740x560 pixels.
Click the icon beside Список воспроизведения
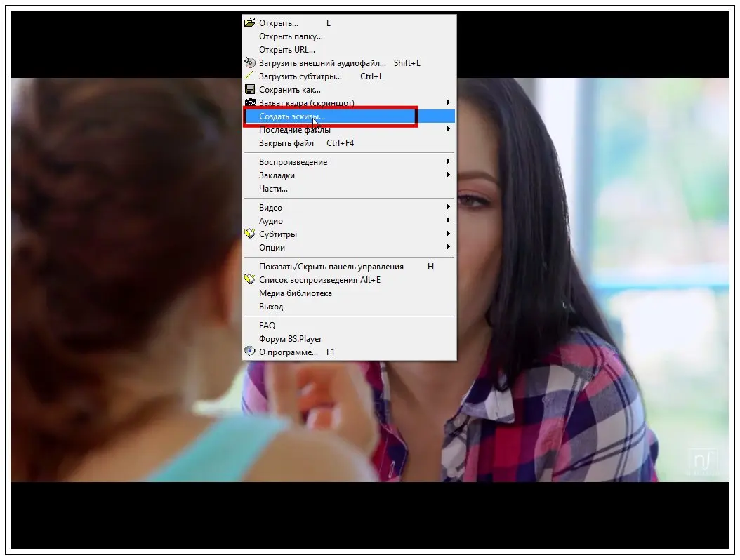pyautogui.click(x=250, y=279)
